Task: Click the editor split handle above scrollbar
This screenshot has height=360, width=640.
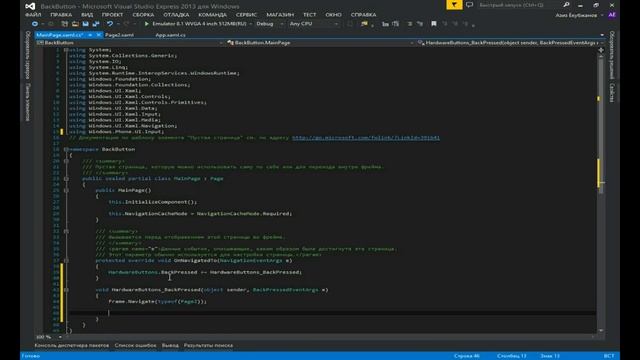Action: click(x=601, y=50)
